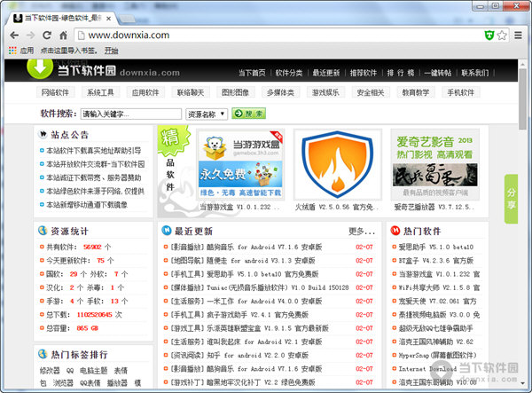Click the page vertical scrollbar thumb
This screenshot has width=532, height=393.
point(522,98)
